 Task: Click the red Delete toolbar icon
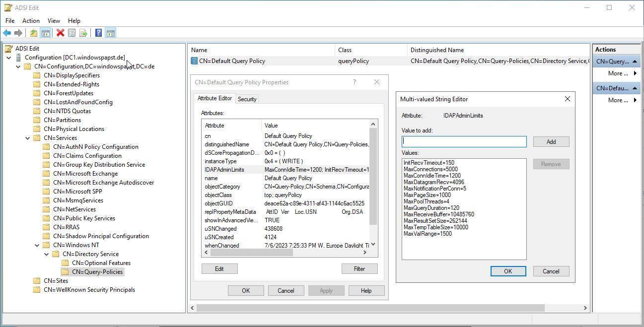click(x=60, y=33)
